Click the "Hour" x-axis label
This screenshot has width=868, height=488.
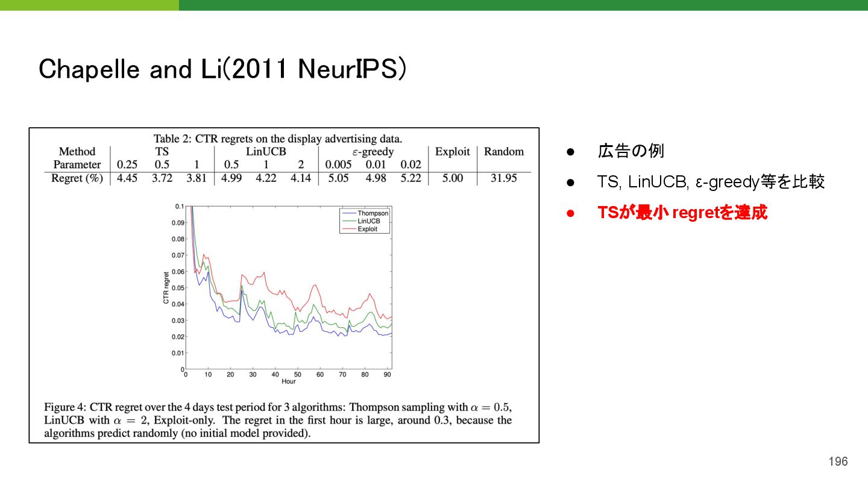[289, 381]
